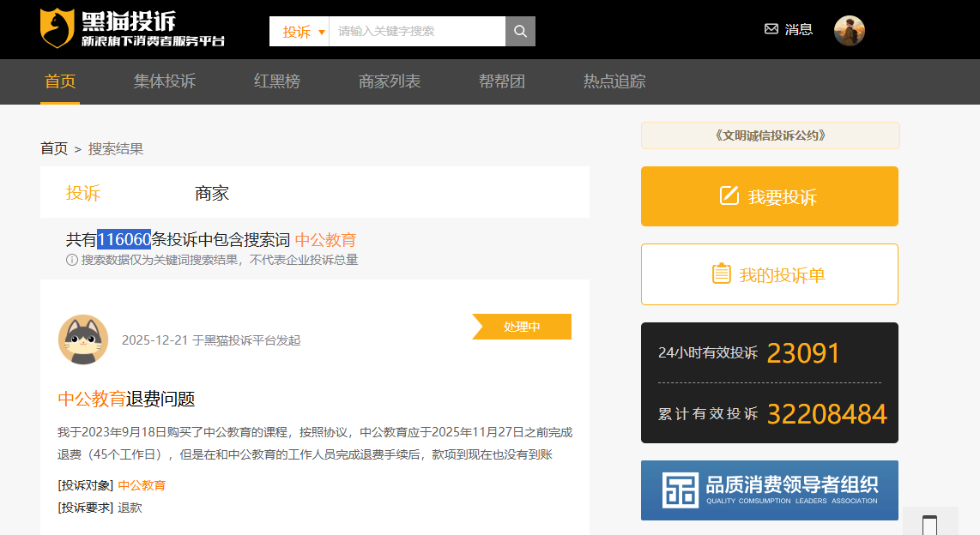Open the user profile avatar
The image size is (980, 535).
point(849,31)
